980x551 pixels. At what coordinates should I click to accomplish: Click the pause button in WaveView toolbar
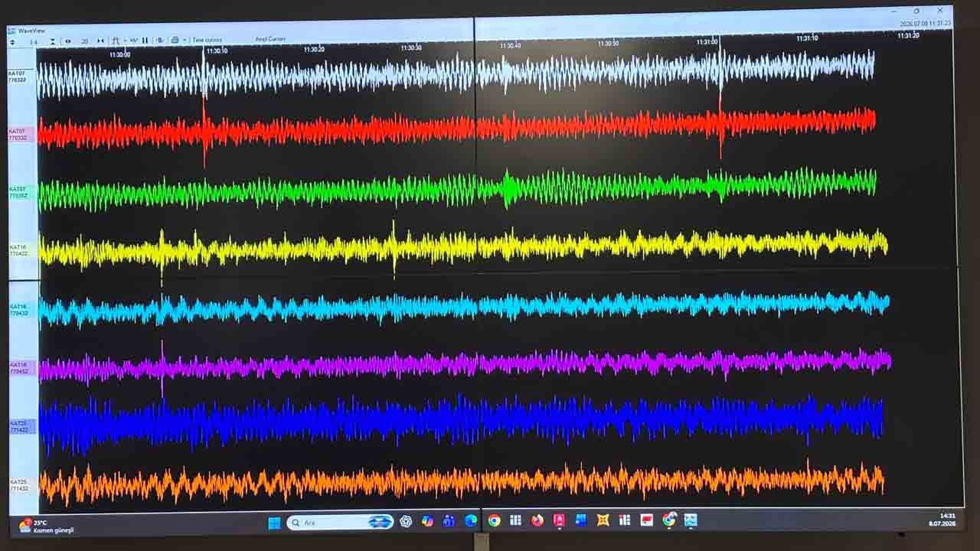tap(145, 40)
